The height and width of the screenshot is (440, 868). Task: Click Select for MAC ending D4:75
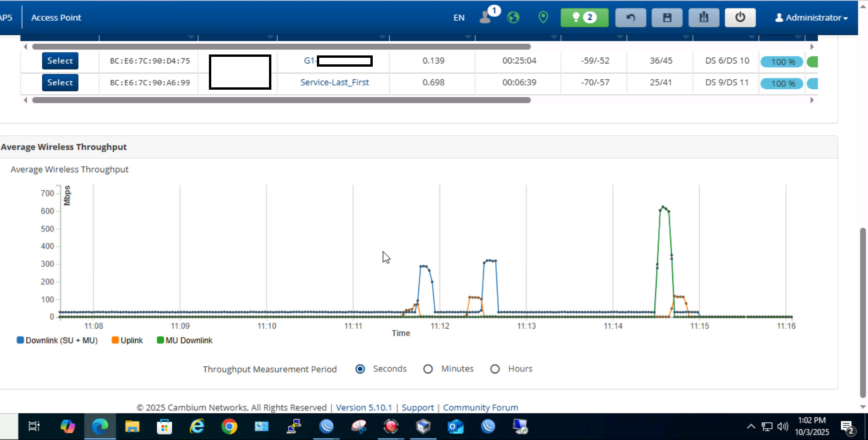pos(60,61)
